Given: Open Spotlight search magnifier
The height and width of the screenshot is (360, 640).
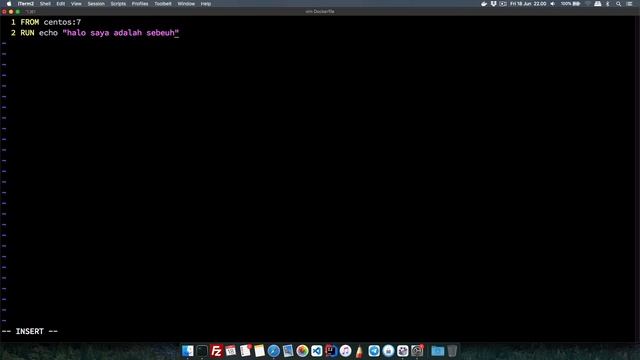Looking at the screenshot, I should pyautogui.click(x=618, y=4).
